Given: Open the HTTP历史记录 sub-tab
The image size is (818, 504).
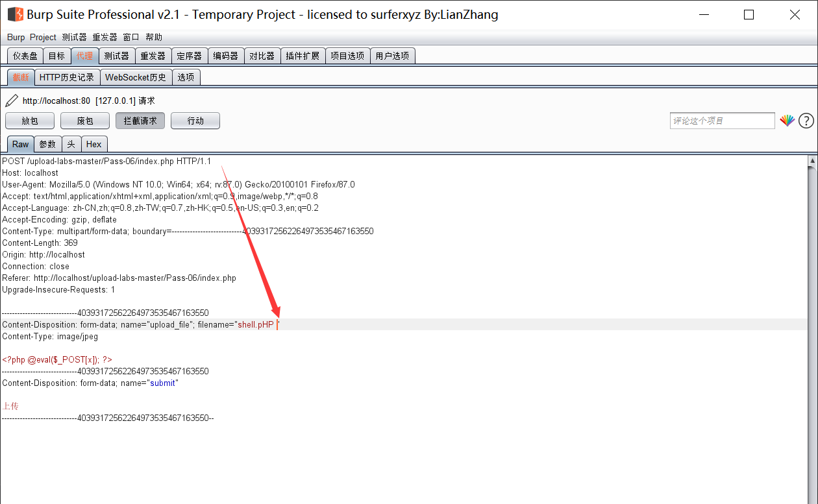Looking at the screenshot, I should [x=67, y=77].
